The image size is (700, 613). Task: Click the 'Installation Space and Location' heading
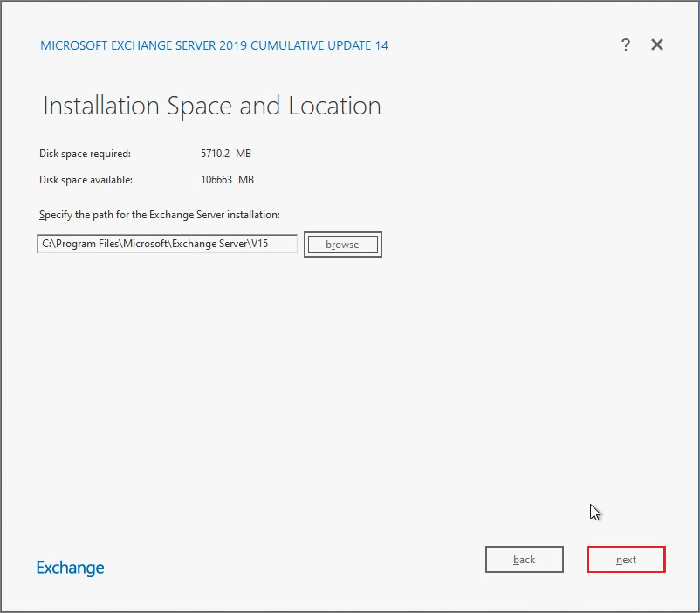[211, 106]
